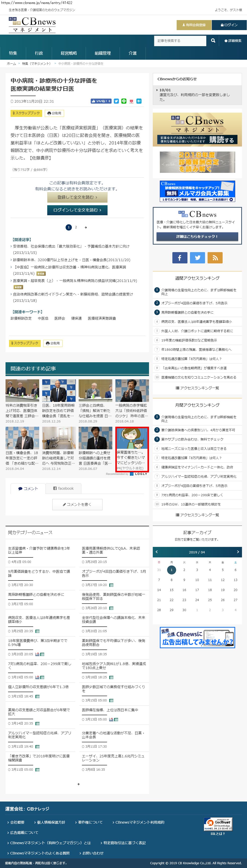
Task: Share article via Twitter icon
Action: pyautogui.click(x=116, y=101)
